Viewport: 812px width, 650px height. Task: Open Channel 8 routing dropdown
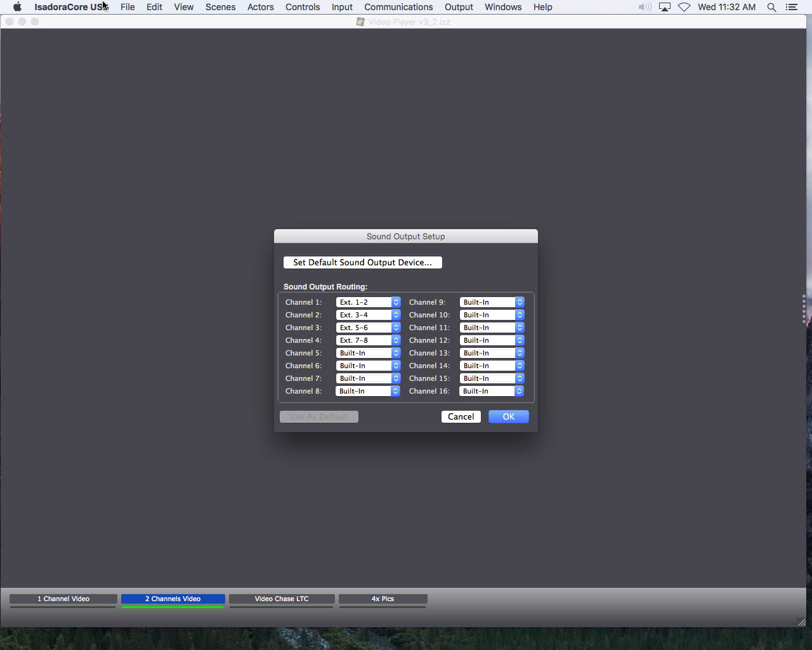[368, 391]
